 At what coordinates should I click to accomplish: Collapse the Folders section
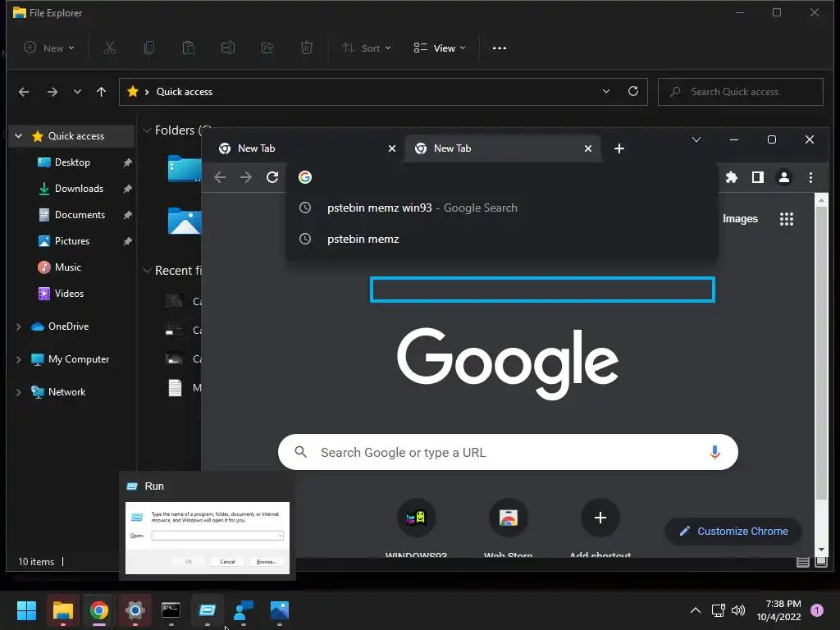[147, 130]
